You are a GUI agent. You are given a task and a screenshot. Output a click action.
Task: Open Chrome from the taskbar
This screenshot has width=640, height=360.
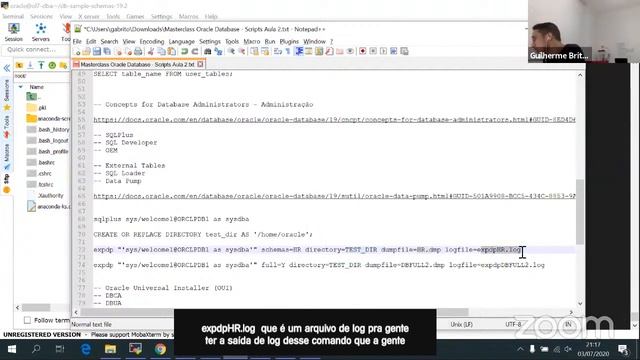coord(160,349)
